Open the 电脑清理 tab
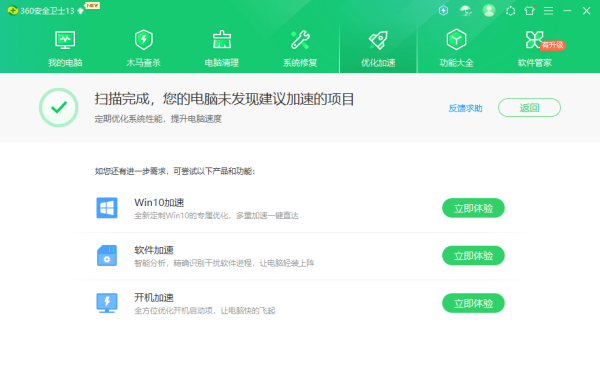Screen dimensions: 600x378 point(222,49)
